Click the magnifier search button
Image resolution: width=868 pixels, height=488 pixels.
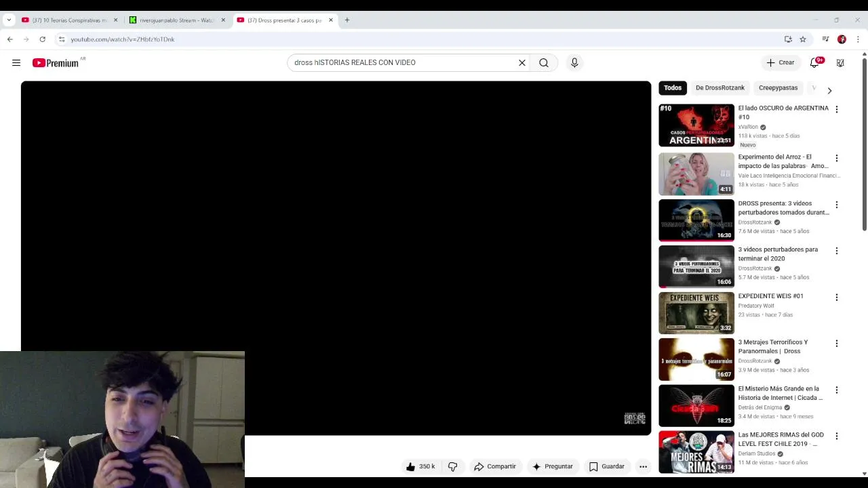pyautogui.click(x=544, y=63)
